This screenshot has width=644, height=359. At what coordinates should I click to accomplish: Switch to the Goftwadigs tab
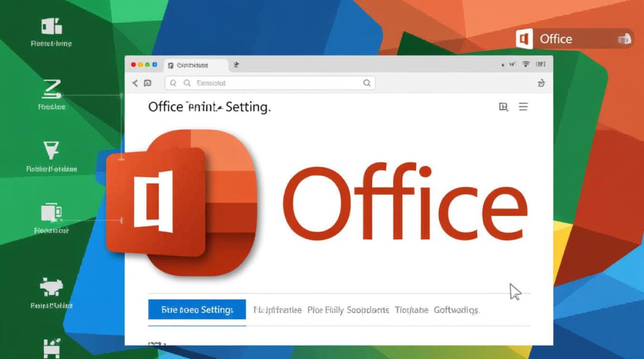tap(457, 310)
